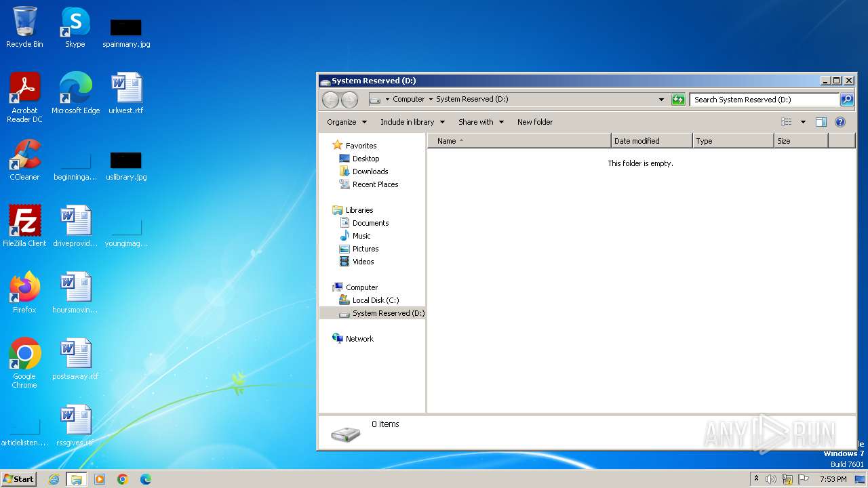Viewport: 868px width, 488px height.
Task: Select the rssgives.rtf document icon
Action: [75, 425]
